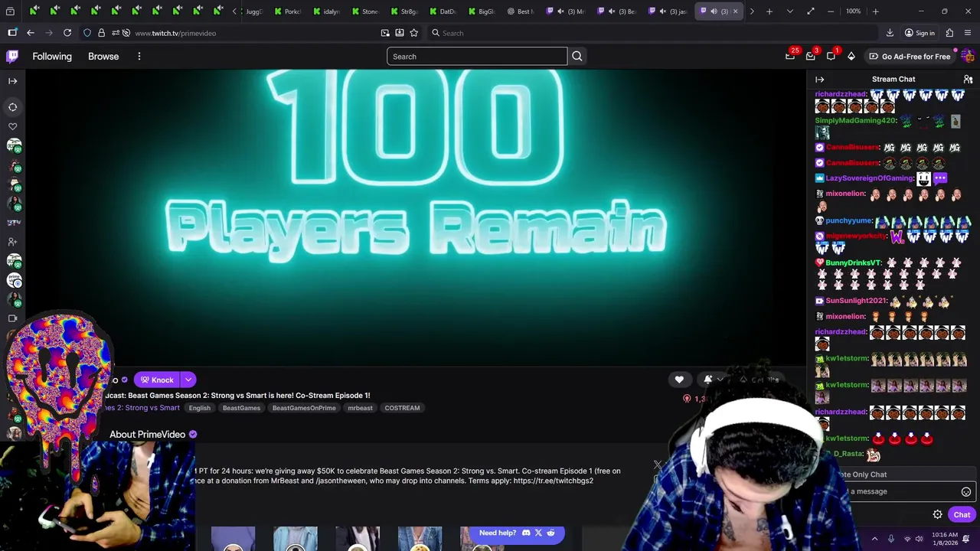Image resolution: width=980 pixels, height=551 pixels.
Task: Click the BeastGames tag
Action: point(241,408)
